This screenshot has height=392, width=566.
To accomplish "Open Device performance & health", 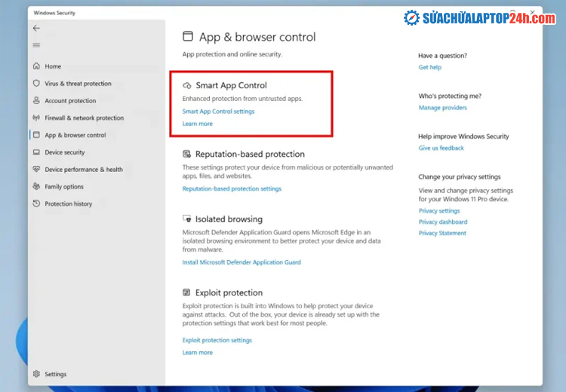I will click(84, 170).
